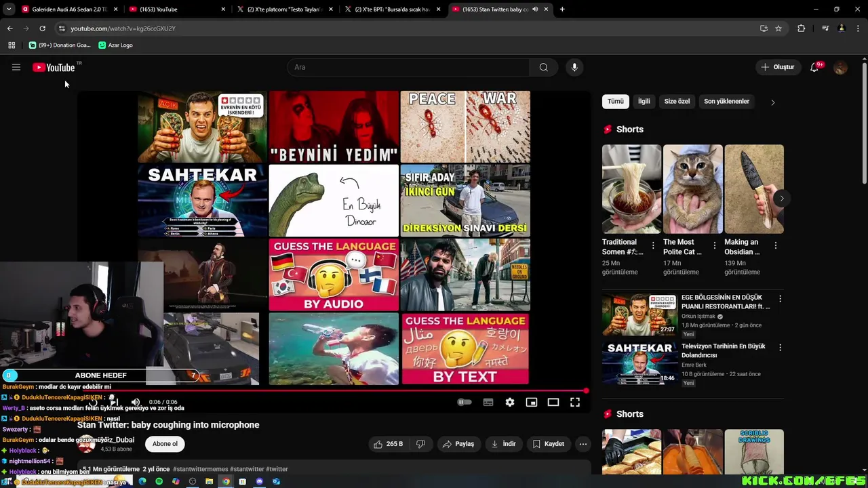
Task: Mute the video with the speaker icon
Action: [x=136, y=402]
